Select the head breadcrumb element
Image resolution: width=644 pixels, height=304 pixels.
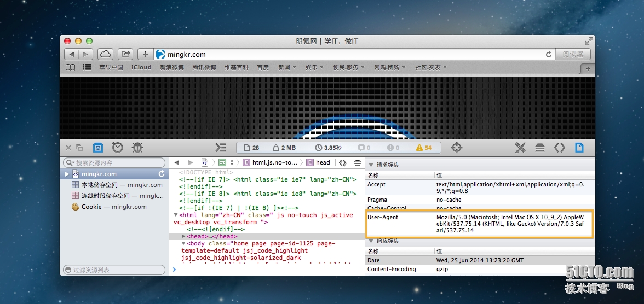click(318, 162)
